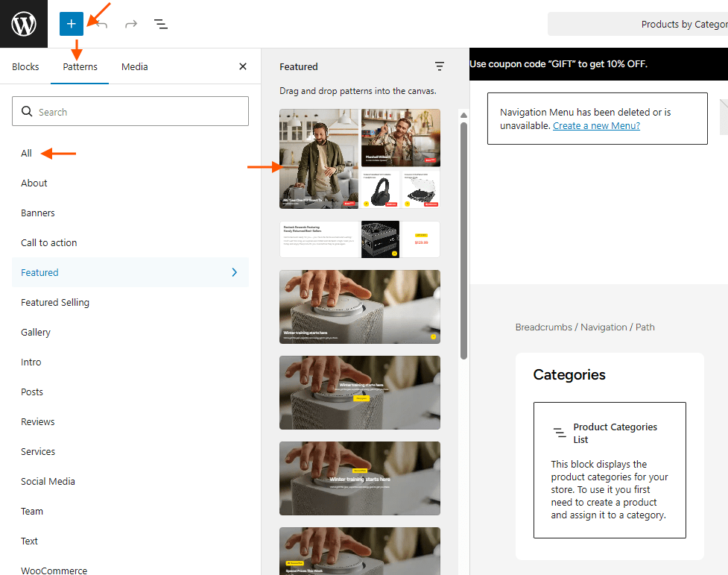Open the WooCommerce pattern category

(54, 570)
